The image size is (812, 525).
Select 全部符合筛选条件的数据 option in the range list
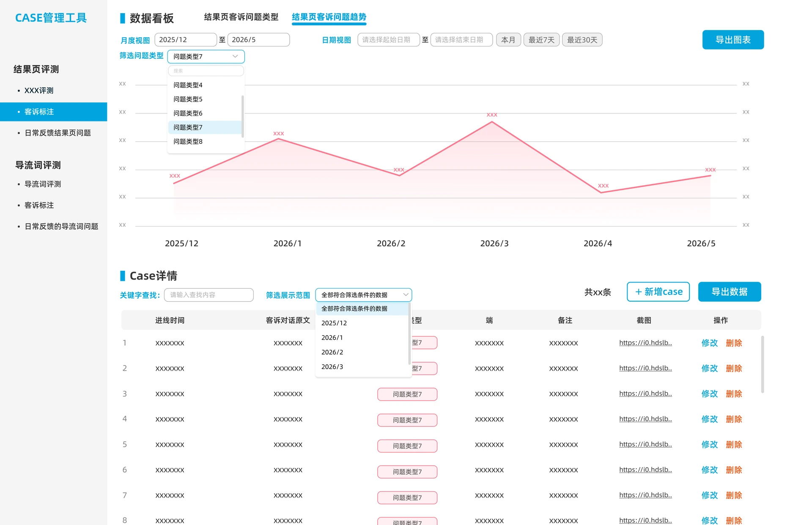362,309
